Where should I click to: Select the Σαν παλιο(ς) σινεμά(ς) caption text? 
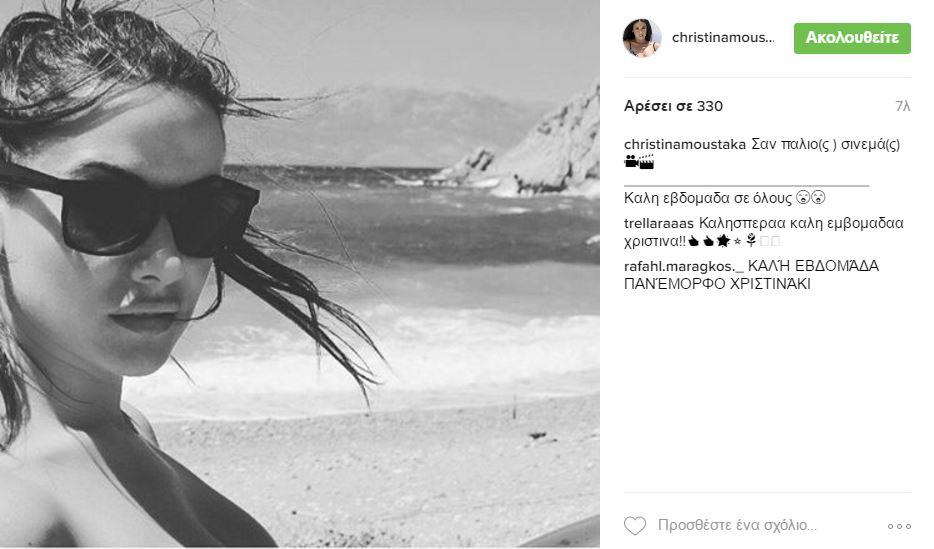click(x=826, y=145)
